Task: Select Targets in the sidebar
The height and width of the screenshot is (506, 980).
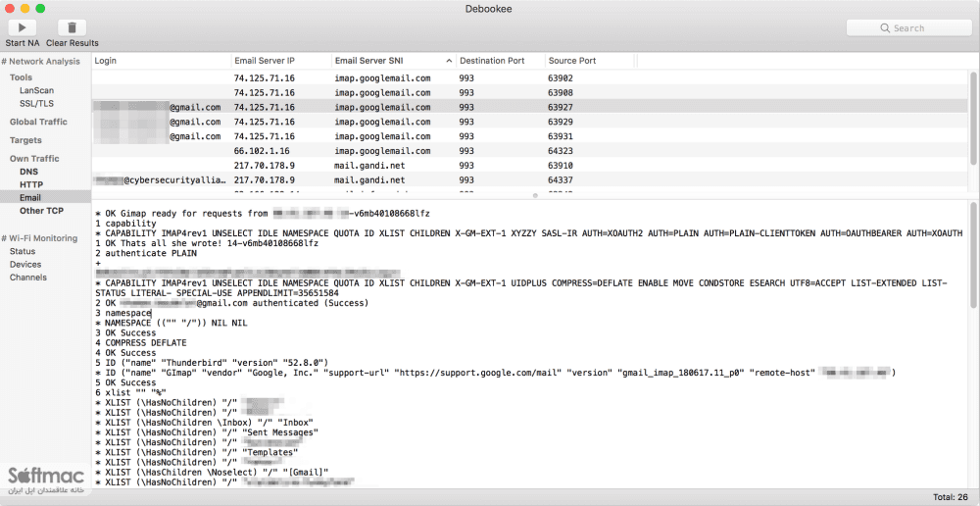Action: click(x=25, y=140)
